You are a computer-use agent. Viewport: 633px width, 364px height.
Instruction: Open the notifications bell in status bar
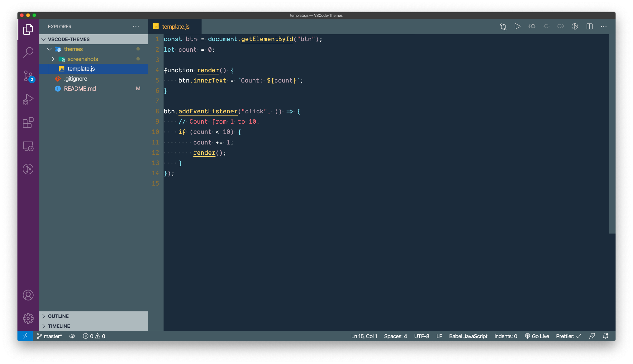click(606, 336)
